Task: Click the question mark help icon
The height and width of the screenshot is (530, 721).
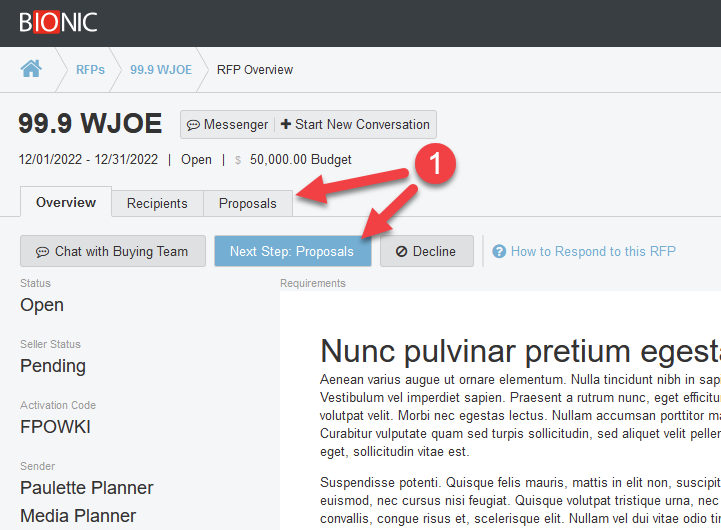Action: pos(499,252)
